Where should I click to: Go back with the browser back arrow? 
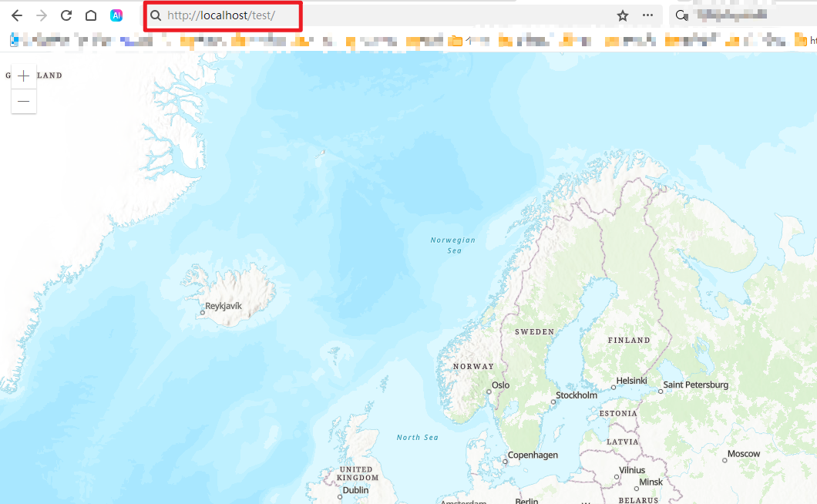(x=17, y=15)
